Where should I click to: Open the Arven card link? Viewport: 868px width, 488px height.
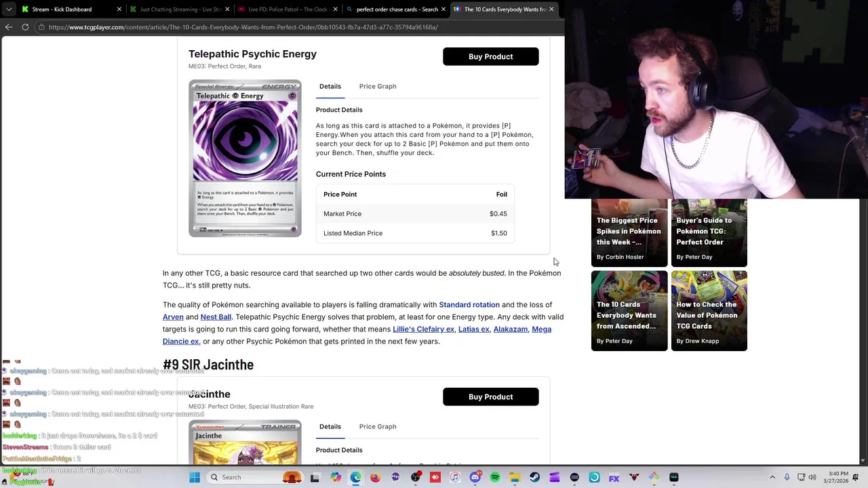tap(173, 317)
